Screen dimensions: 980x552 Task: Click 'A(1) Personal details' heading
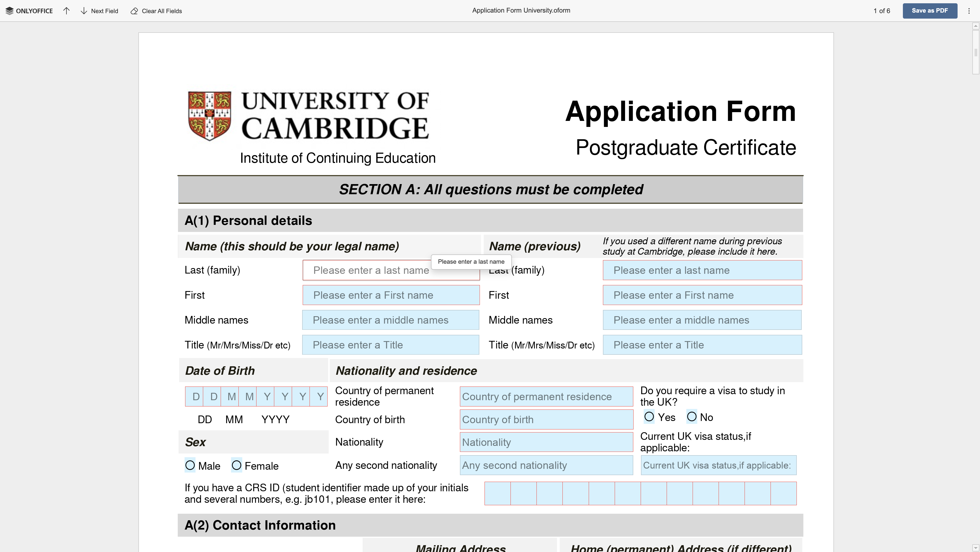pos(249,220)
